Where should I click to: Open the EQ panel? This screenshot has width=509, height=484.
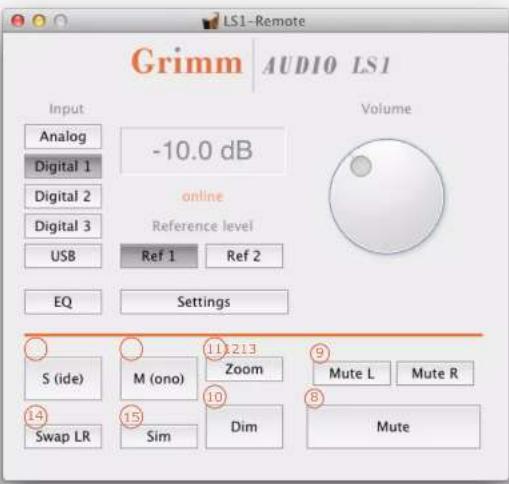(x=63, y=302)
